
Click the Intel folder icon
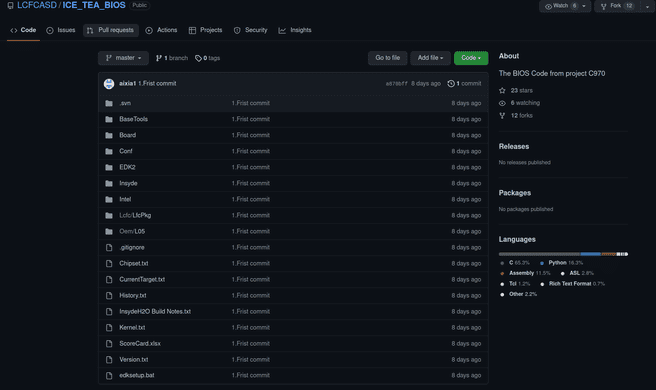(109, 200)
